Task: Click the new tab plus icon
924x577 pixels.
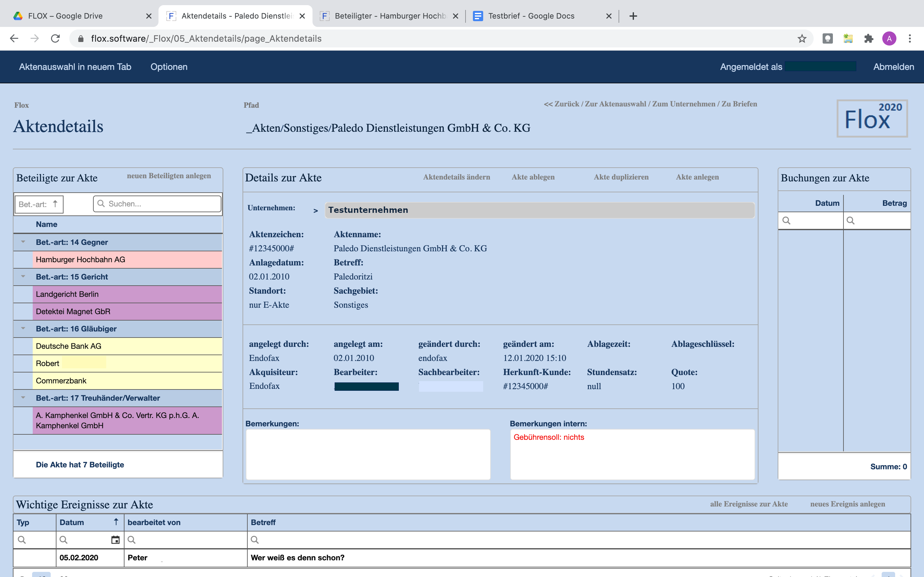Action: click(x=633, y=16)
